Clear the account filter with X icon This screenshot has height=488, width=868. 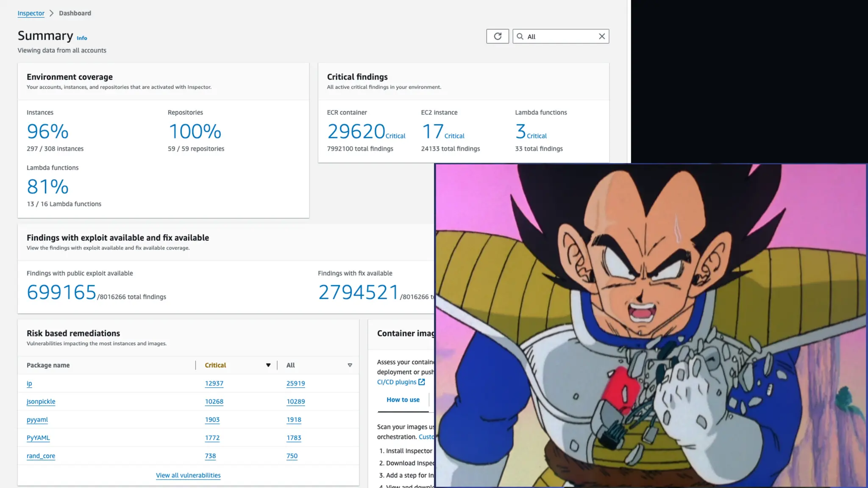(x=602, y=36)
